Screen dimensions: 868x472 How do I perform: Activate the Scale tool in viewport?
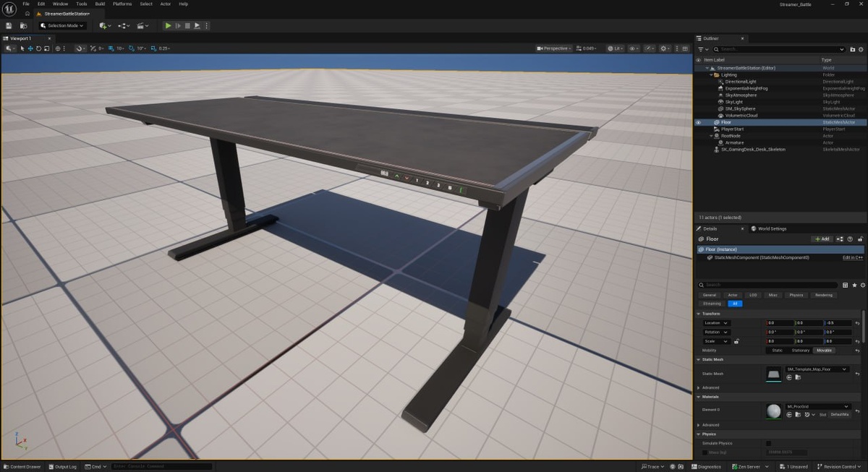46,48
